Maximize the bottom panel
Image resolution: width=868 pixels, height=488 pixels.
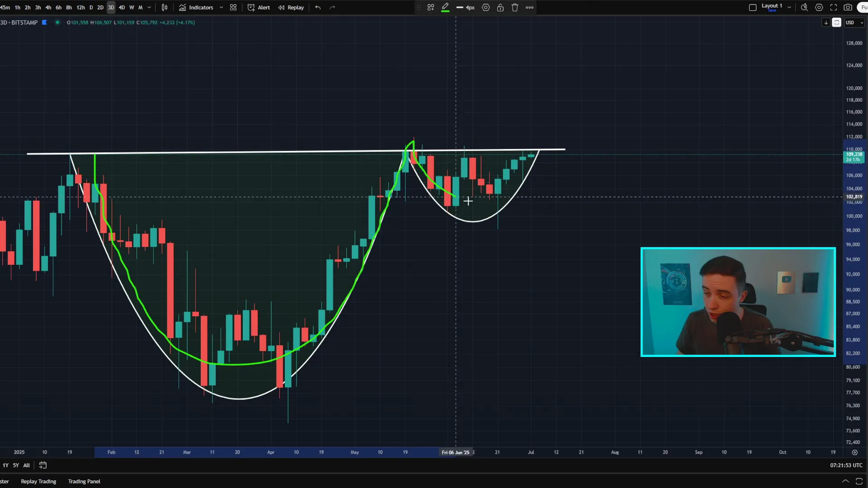pyautogui.click(x=859, y=482)
